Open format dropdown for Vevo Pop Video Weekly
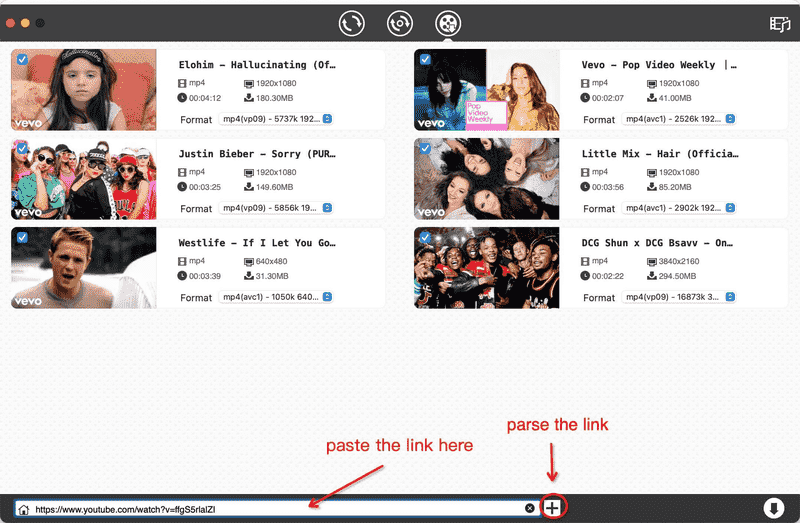Viewport: 800px width, 523px height. pyautogui.click(x=679, y=119)
